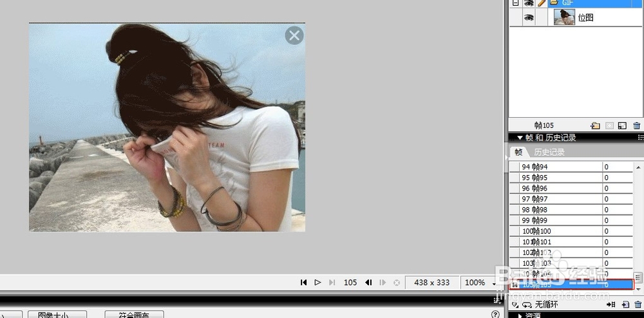Select frame 帧96
The height and width of the screenshot is (318, 644).
point(571,188)
